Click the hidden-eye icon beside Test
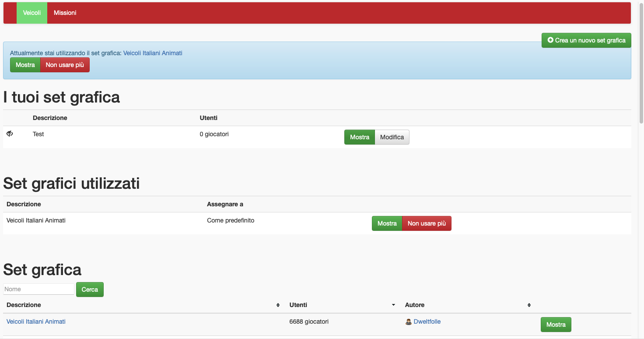The height and width of the screenshot is (339, 644). point(10,134)
